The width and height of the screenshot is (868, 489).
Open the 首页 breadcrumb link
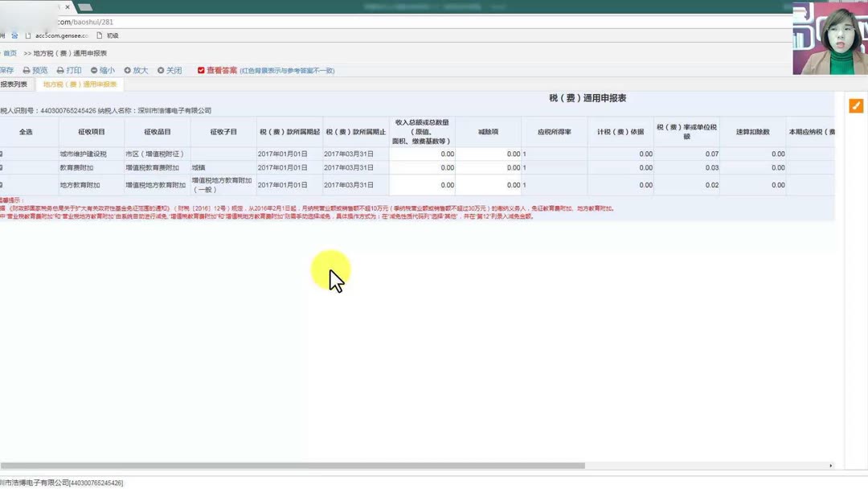(11, 51)
